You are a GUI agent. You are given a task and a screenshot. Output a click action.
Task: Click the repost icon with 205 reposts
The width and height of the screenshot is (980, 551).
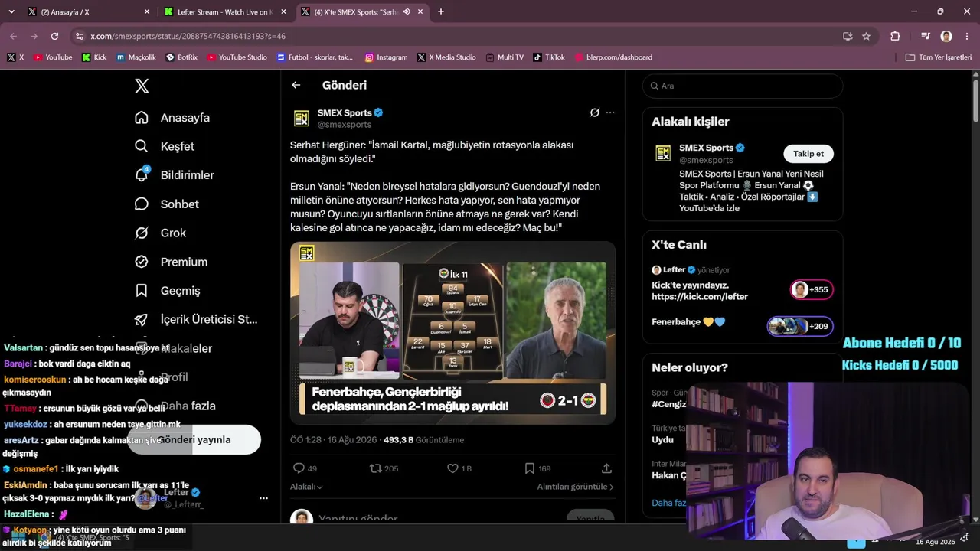click(x=375, y=468)
